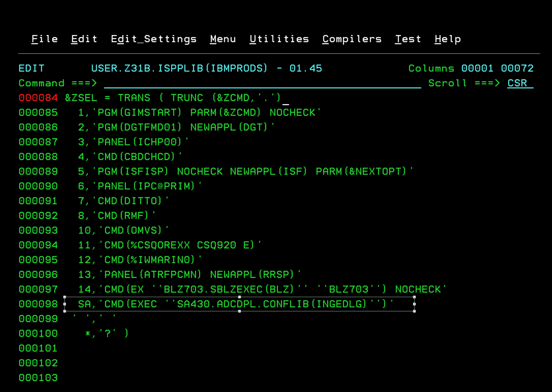Click line number 000097 with BLZ703 command

[x=38, y=289]
